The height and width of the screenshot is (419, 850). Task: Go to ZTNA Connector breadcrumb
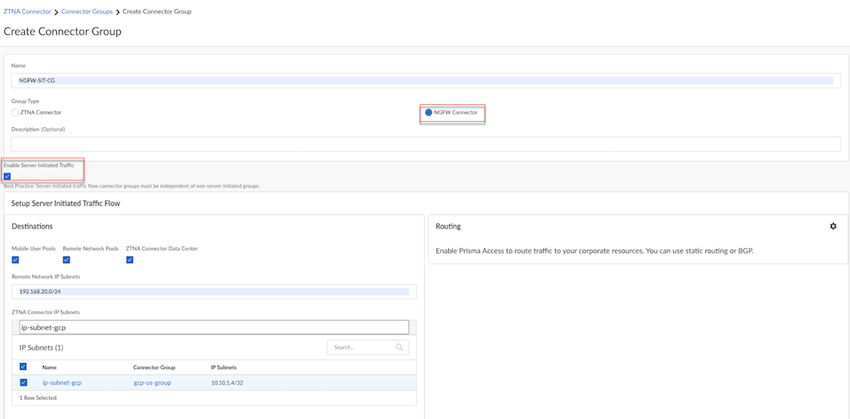click(27, 11)
